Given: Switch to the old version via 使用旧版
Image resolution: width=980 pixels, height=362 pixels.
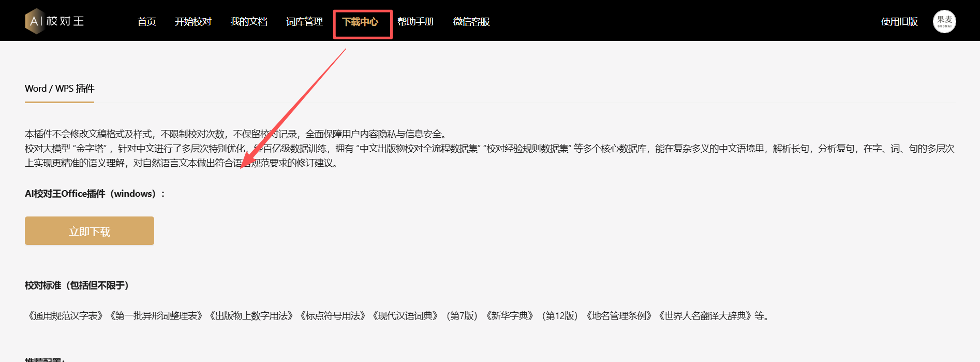Looking at the screenshot, I should pos(899,22).
